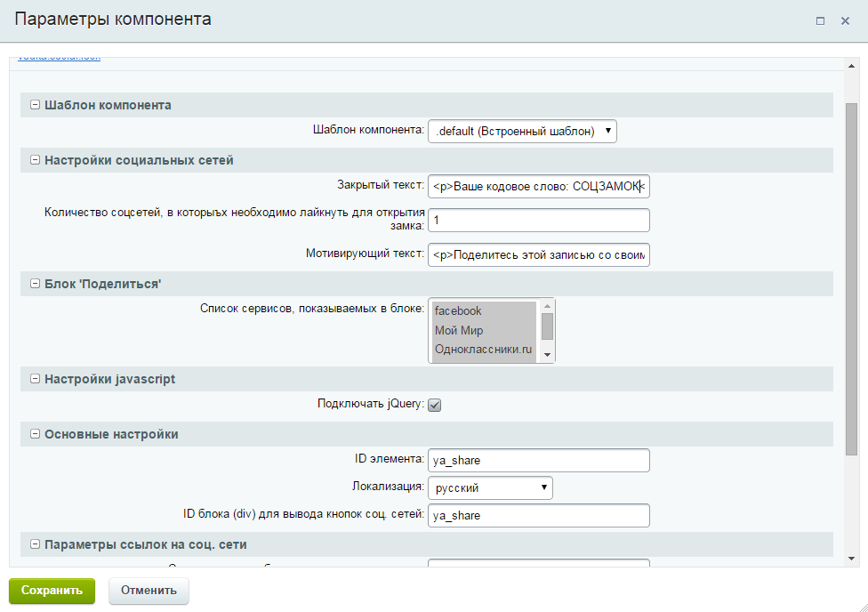Collapse the 'Настройки социальных сетей' section
This screenshot has width=868, height=612.
(x=35, y=160)
